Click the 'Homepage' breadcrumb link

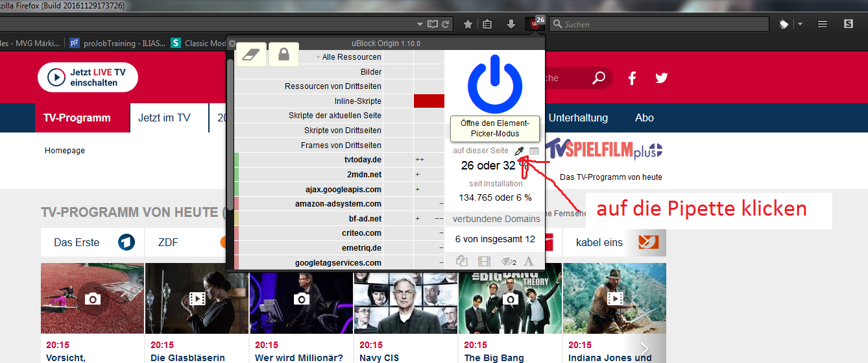click(65, 150)
